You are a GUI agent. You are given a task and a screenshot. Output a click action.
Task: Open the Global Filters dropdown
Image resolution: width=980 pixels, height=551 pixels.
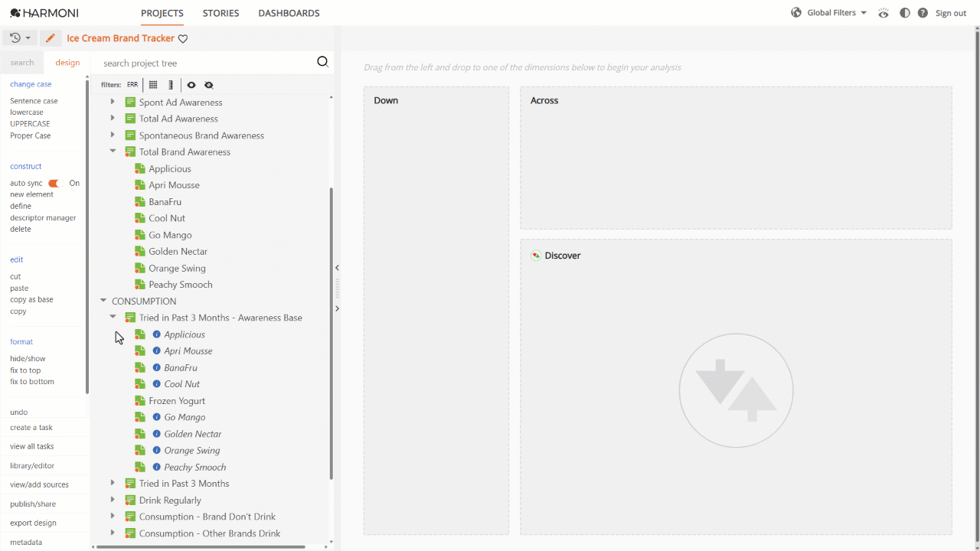[x=837, y=13]
